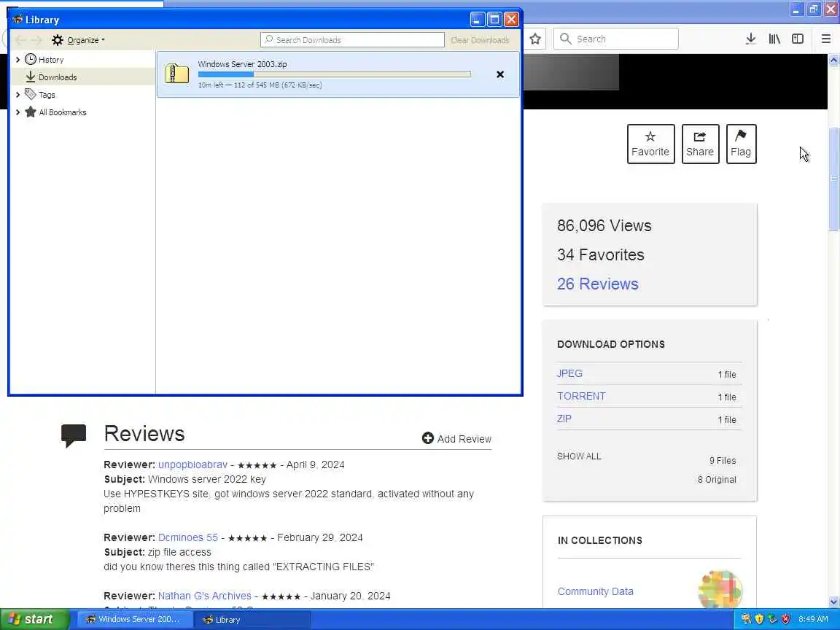The image size is (840, 630).
Task: Open reviewer unpopbioabrav profile
Action: pos(192,465)
